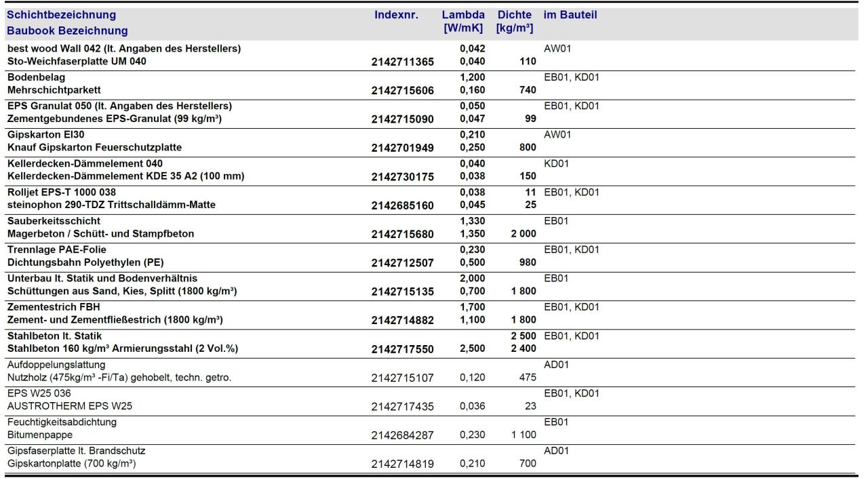Viewport: 868px width, 478px height.
Task: Click the Baubook Bezeichnung header label
Action: pyautogui.click(x=67, y=31)
